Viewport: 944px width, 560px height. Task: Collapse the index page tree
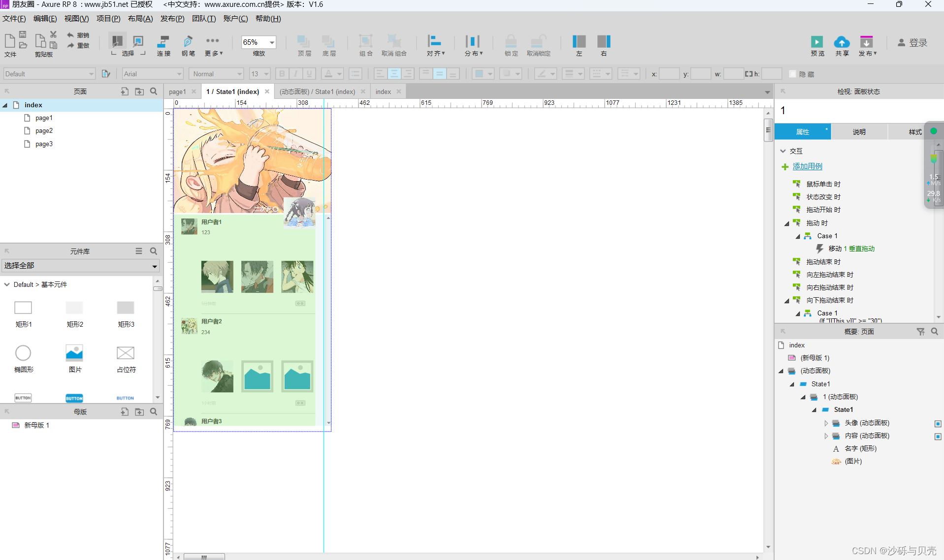[x=5, y=105]
